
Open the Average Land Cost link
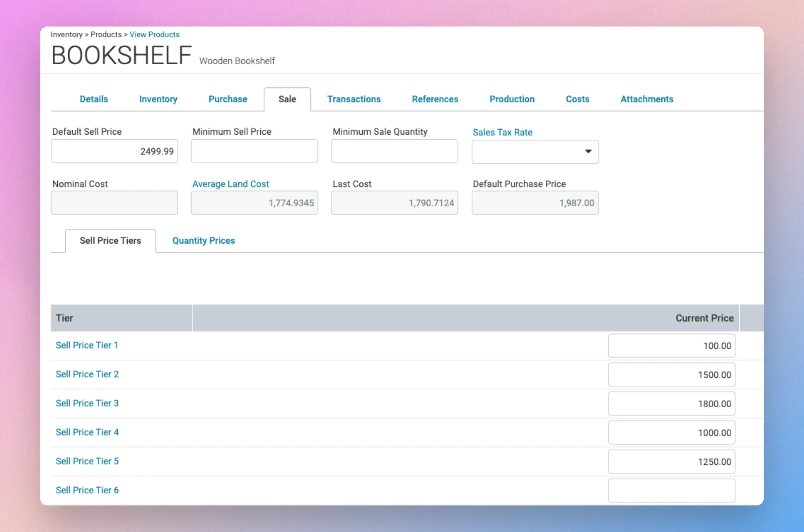click(x=230, y=184)
